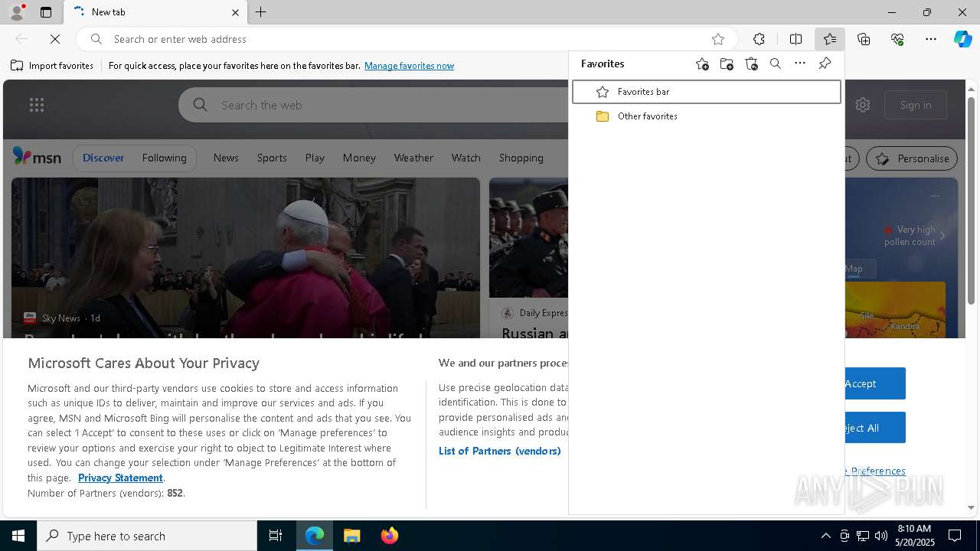Open MSN page settings gear
This screenshot has height=551, width=980.
[863, 105]
